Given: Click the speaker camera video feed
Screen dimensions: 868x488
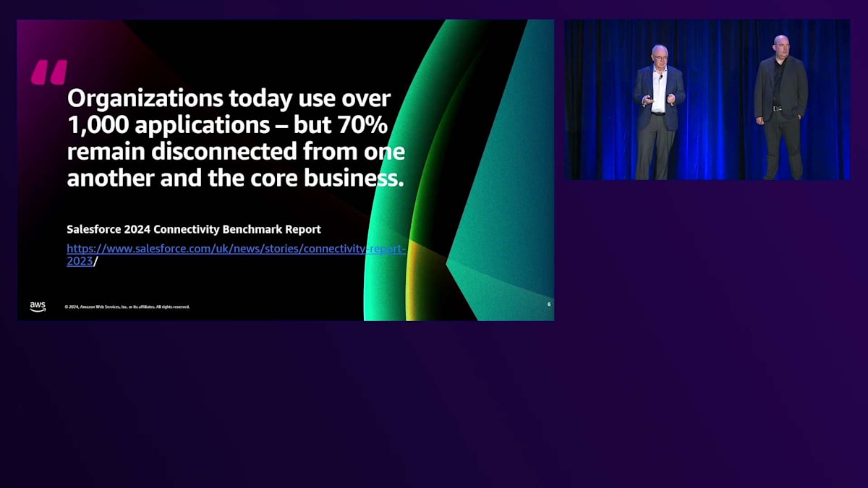Looking at the screenshot, I should click(x=707, y=100).
